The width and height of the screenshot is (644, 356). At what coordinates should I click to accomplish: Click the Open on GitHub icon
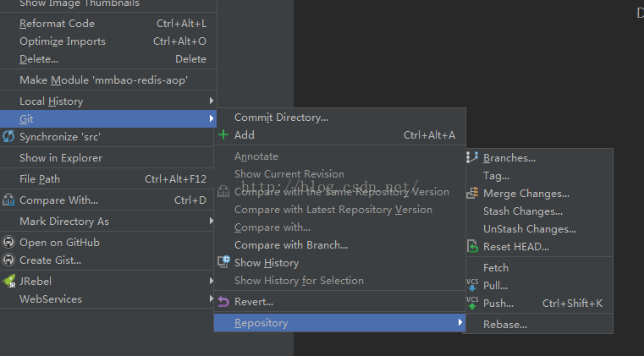point(8,243)
